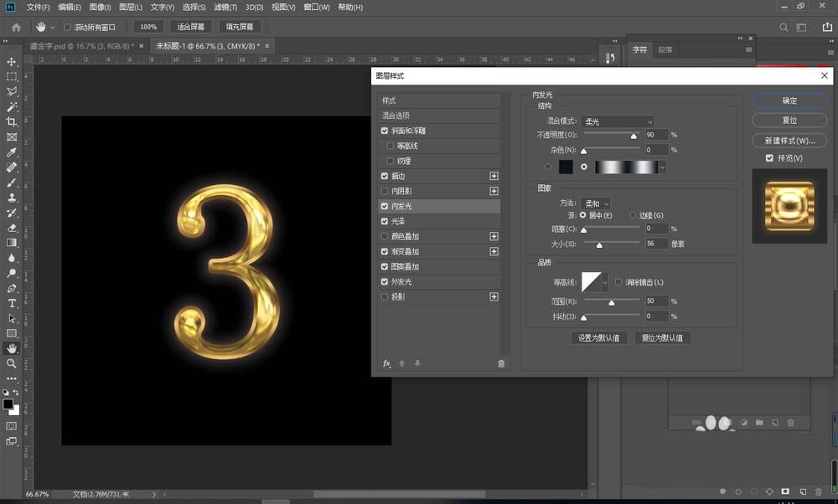
Task: Click the 大小(S) slider handle
Action: coord(599,245)
